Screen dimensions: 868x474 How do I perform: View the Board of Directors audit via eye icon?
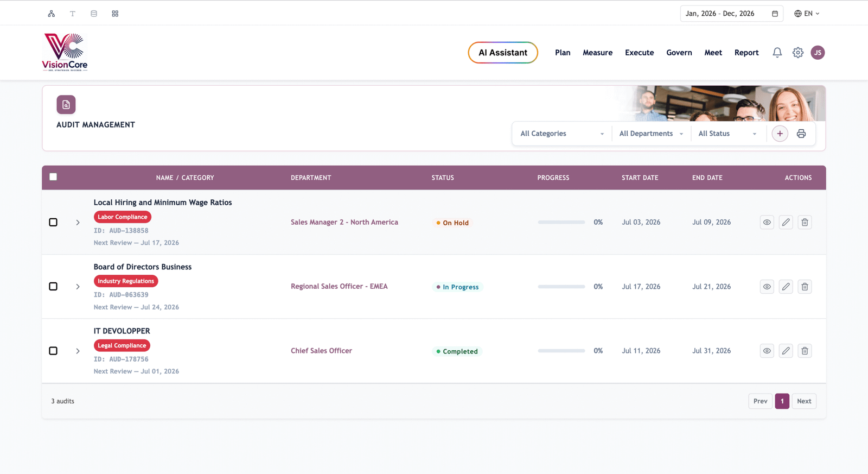(x=767, y=287)
